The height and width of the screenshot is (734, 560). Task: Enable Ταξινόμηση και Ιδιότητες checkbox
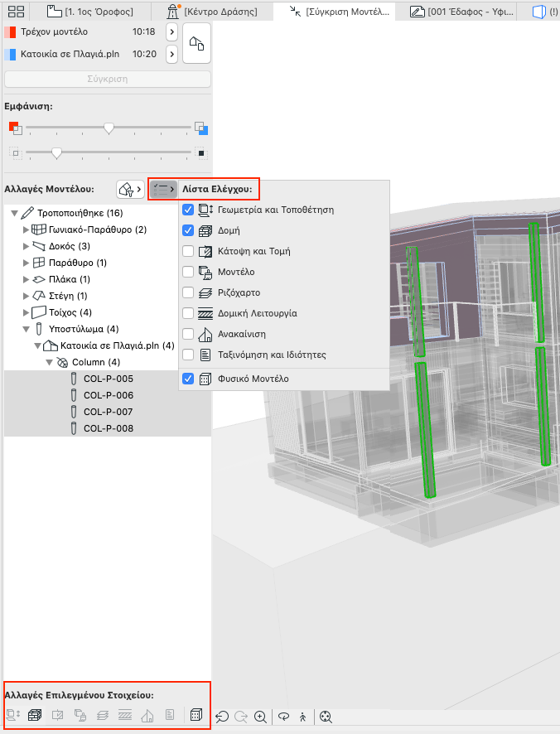(x=188, y=355)
